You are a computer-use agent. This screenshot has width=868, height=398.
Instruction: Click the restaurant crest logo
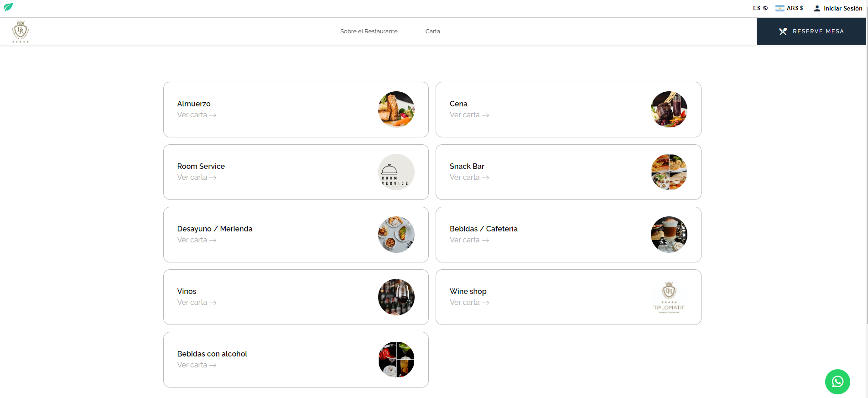20,31
